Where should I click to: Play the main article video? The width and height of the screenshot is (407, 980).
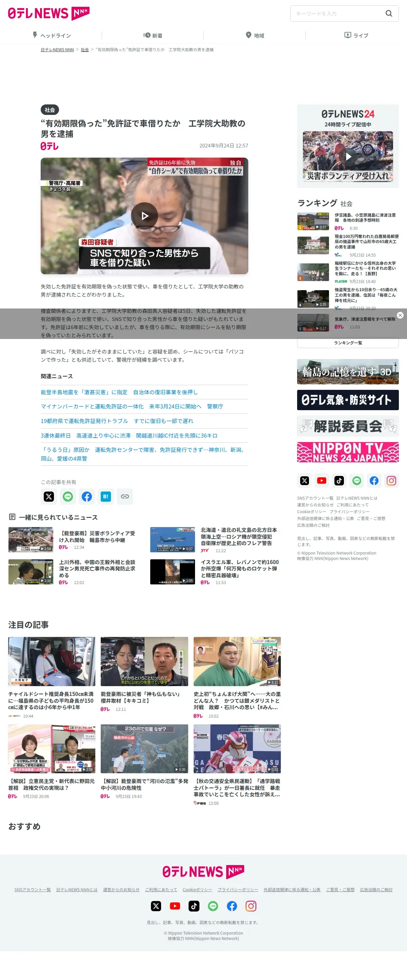[144, 216]
